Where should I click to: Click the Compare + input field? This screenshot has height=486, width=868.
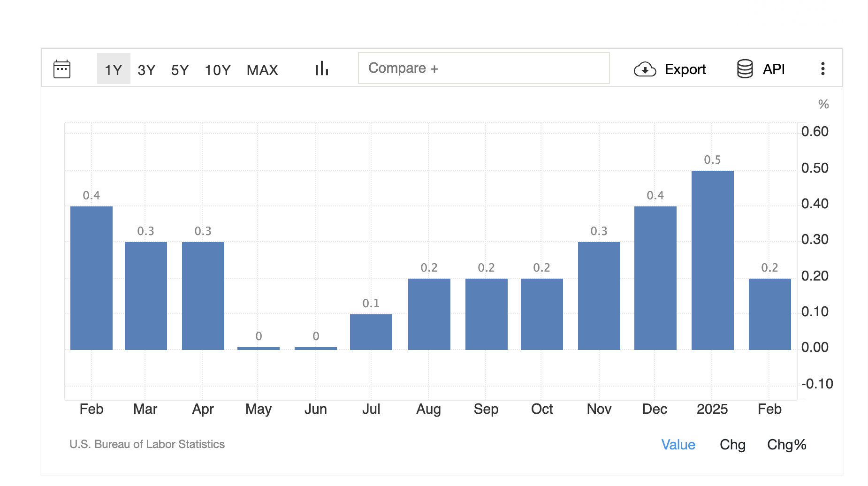tap(484, 68)
